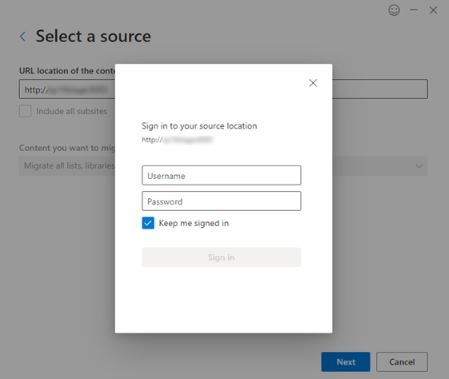The image size is (449, 379).
Task: Close the migration tool window
Action: (x=433, y=10)
